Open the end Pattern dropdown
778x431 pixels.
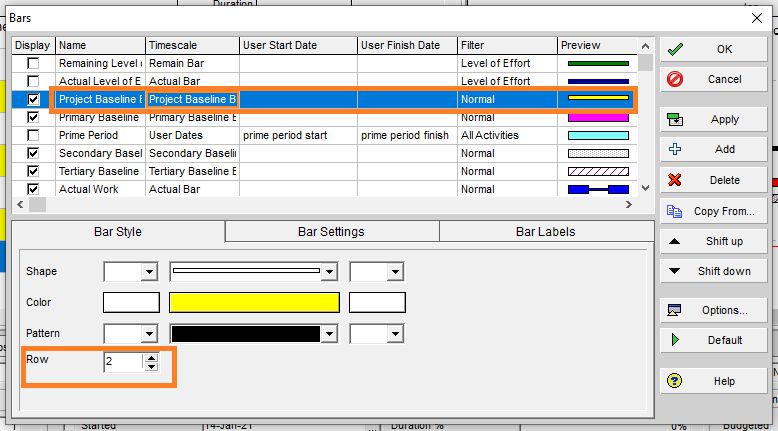pyautogui.click(x=395, y=334)
